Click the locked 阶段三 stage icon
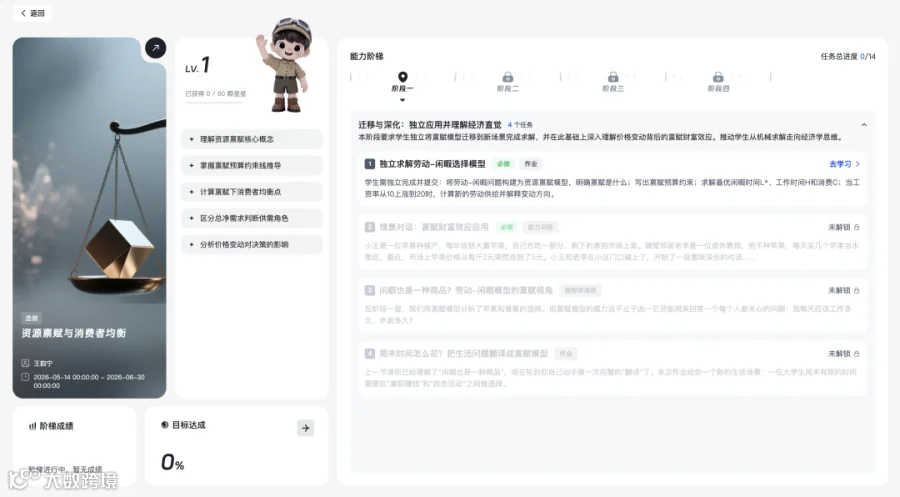The image size is (900, 497). tap(613, 77)
